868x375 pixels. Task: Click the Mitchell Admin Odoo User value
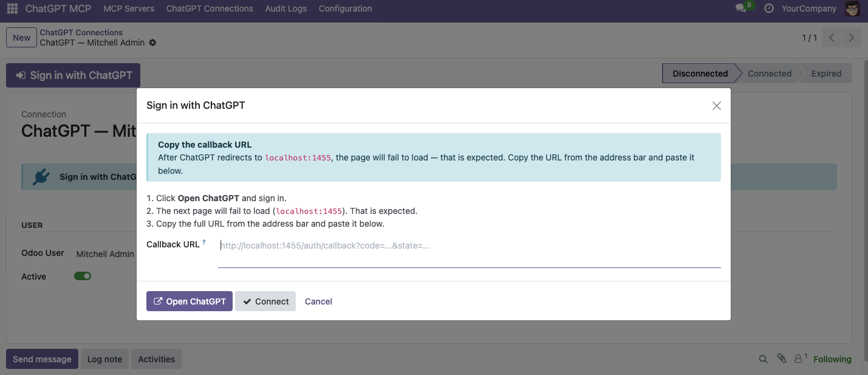pos(105,254)
